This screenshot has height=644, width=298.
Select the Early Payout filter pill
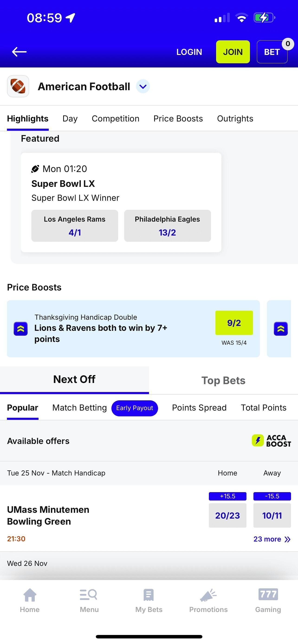point(135,408)
